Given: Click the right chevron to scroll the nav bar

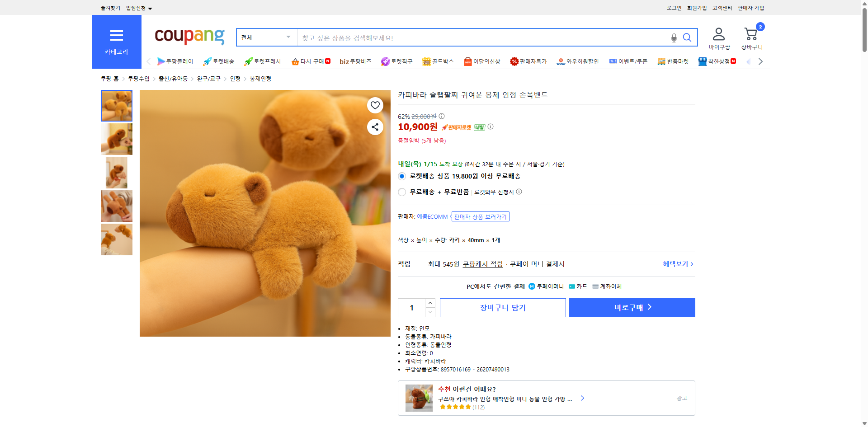Looking at the screenshot, I should coord(760,61).
